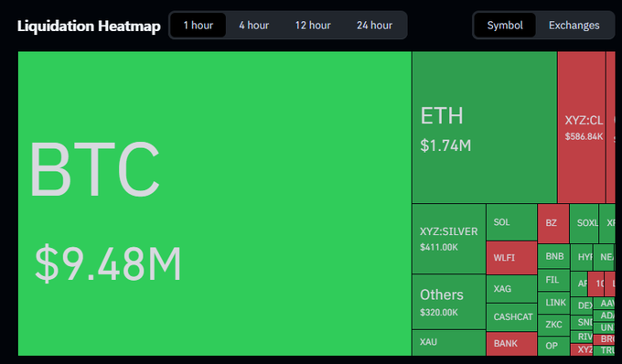This screenshot has width=622, height=364.
Task: Open the ADA tile
Action: tap(604, 316)
